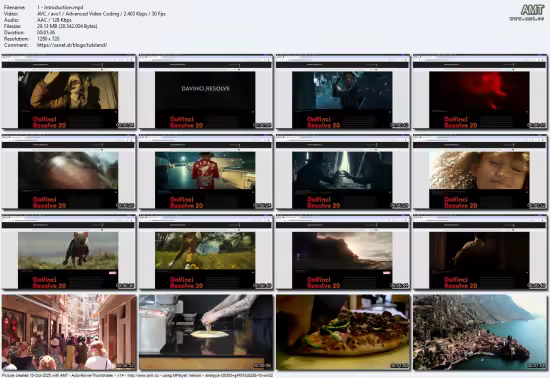The height and width of the screenshot is (378, 550).
Task: Click the 'Comment:' label
Action: point(15,45)
